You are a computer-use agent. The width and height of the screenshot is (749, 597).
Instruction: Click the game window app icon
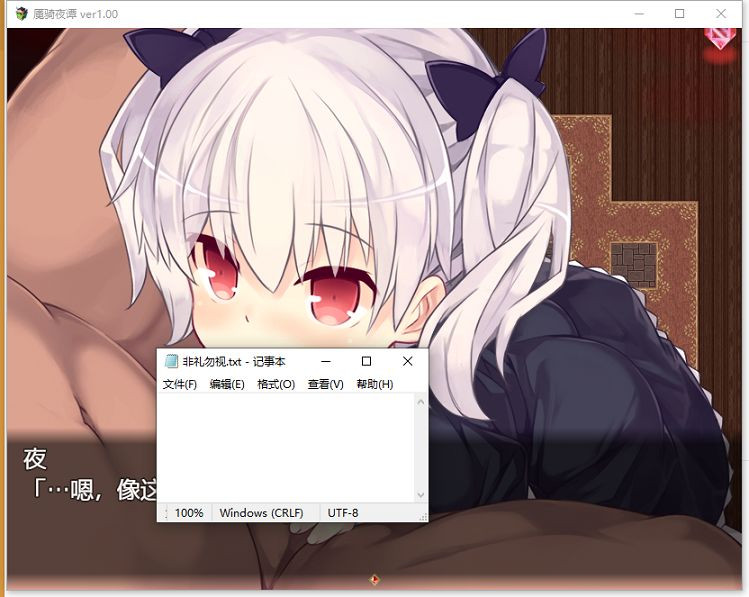(21, 14)
